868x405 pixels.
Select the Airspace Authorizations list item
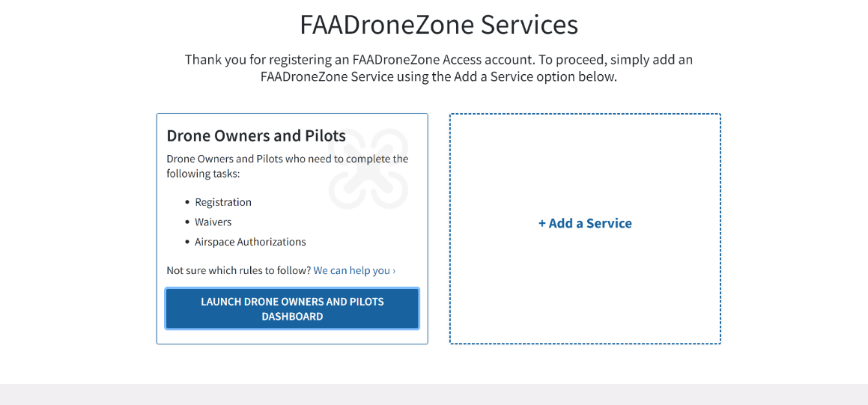[x=250, y=242]
